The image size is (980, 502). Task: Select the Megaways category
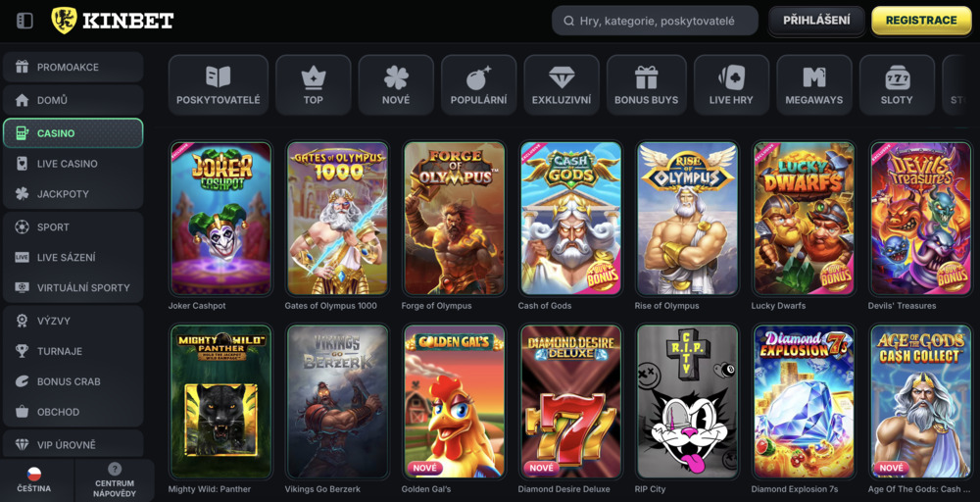(814, 85)
